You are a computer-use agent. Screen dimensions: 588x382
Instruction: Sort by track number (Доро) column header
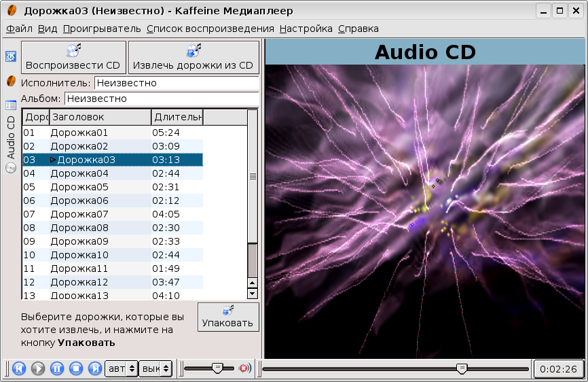(36, 117)
